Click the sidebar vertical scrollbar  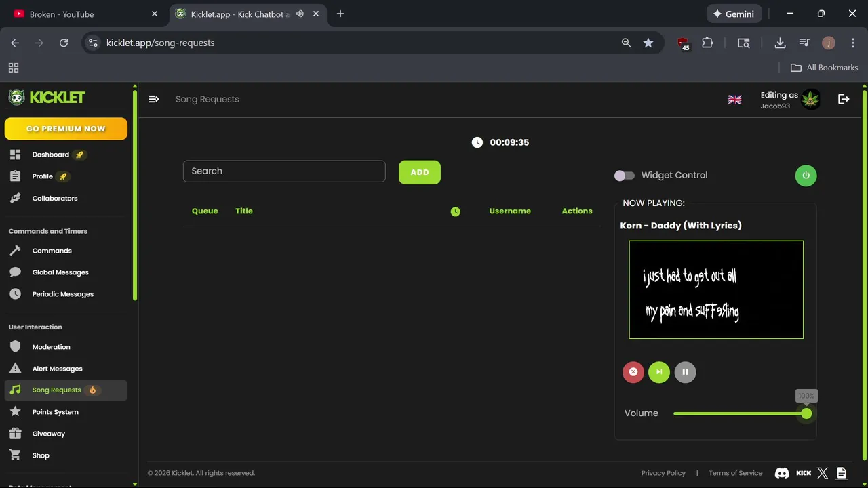(x=135, y=195)
